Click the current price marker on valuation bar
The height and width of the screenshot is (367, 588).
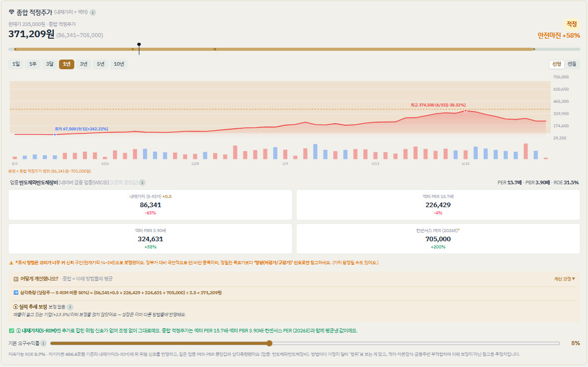click(x=139, y=49)
